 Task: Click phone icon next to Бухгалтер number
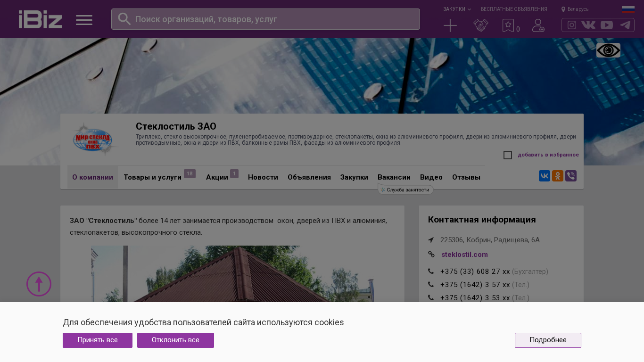tap(431, 271)
